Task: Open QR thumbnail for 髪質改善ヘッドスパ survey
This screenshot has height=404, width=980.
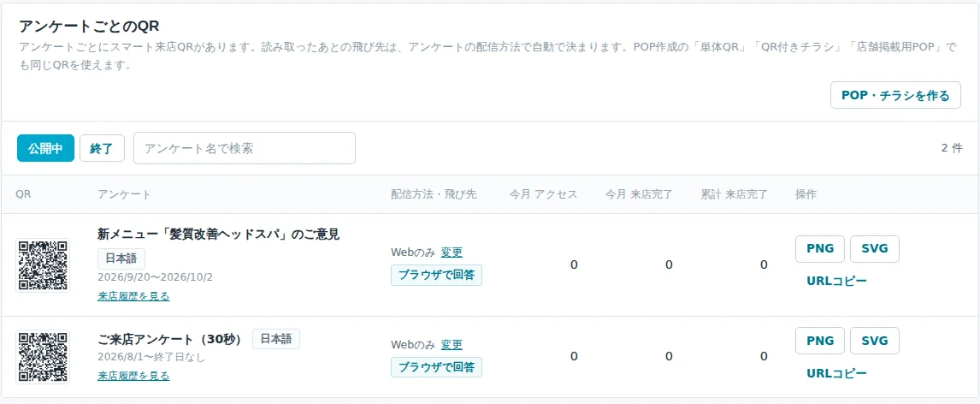Action: (43, 265)
